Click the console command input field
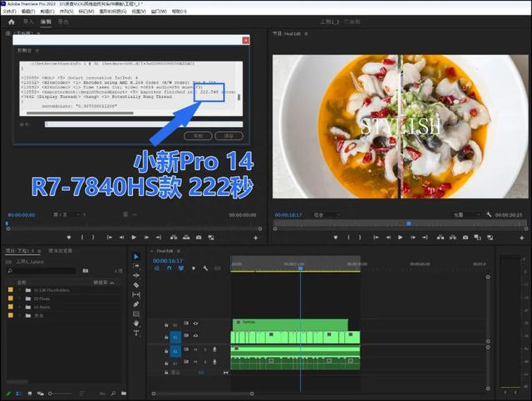This screenshot has height=401, width=532. pyautogui.click(x=144, y=124)
